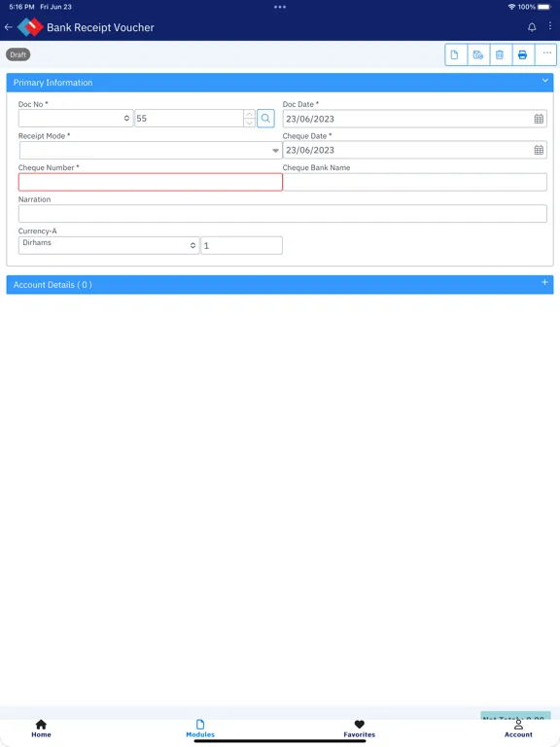Viewport: 560px width, 747px height.
Task: Click the Cheque Date field 23/06/2023
Action: (x=415, y=150)
